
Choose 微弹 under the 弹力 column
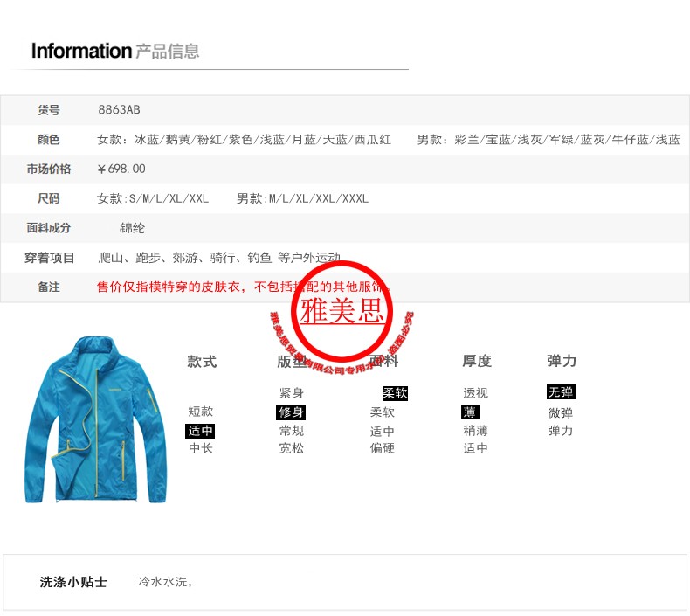560,413
